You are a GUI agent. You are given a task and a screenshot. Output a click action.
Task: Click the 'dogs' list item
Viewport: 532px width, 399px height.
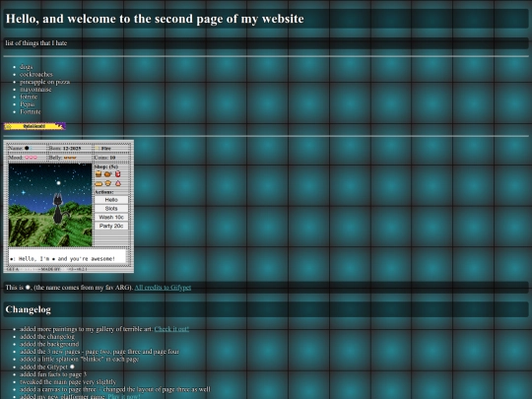click(x=27, y=67)
